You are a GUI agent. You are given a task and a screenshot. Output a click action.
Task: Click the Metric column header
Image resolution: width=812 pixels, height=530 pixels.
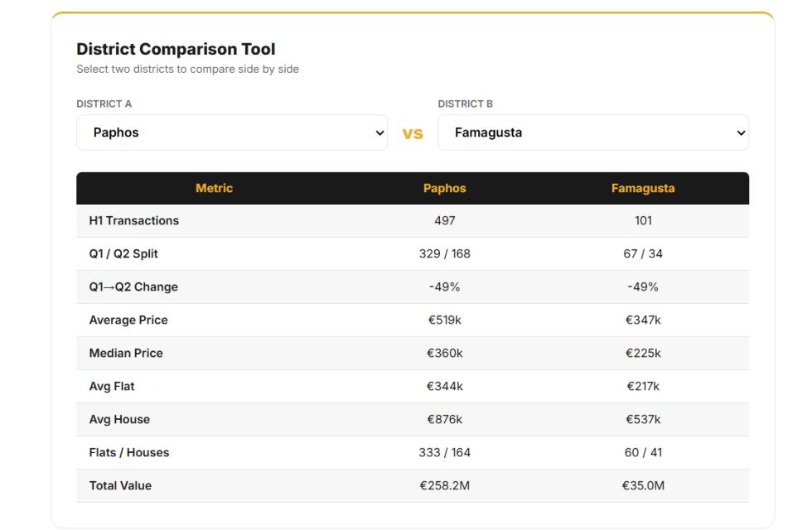pos(214,189)
